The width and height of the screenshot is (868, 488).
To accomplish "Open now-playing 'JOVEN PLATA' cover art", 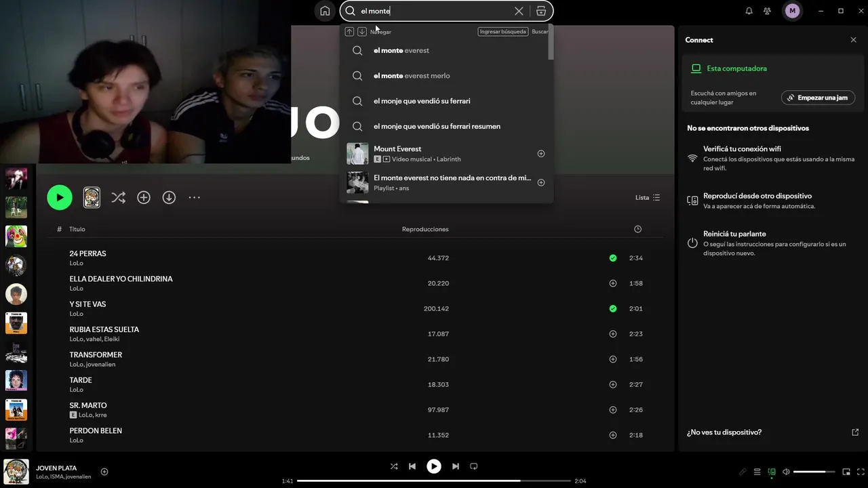I will 16,472.
